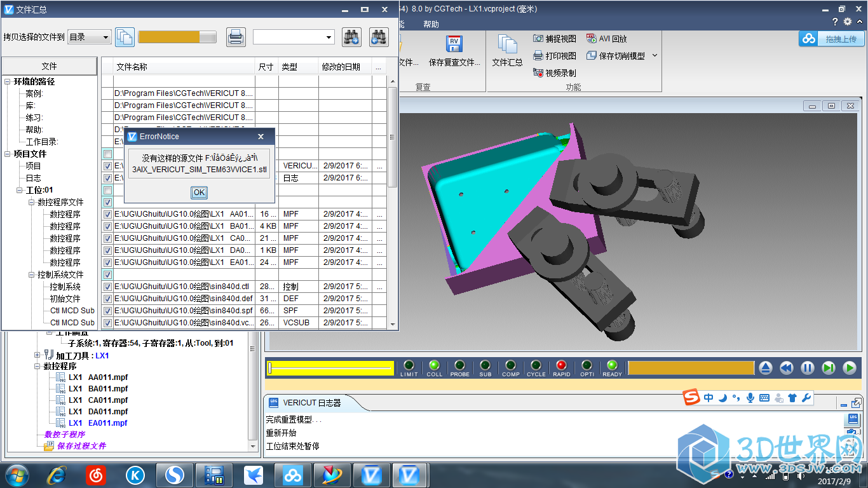868x488 pixels.
Task: Collapse the 项目文件 tree node
Action: (x=8, y=154)
